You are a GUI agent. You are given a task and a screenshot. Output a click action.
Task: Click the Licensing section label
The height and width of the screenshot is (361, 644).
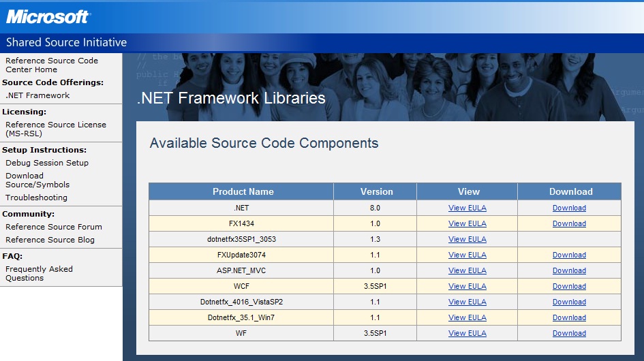[x=25, y=112]
